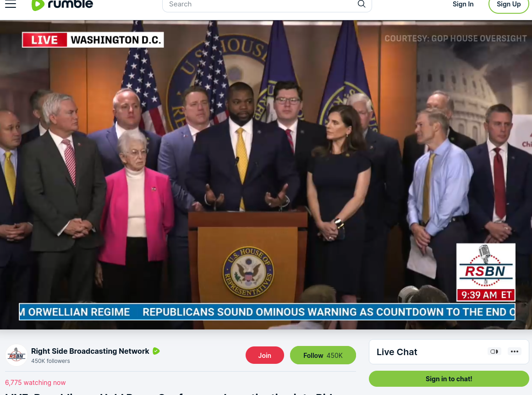Viewport: 532px width, 395px height.
Task: Open Right Side Broadcasting Network channel
Action: (90, 351)
